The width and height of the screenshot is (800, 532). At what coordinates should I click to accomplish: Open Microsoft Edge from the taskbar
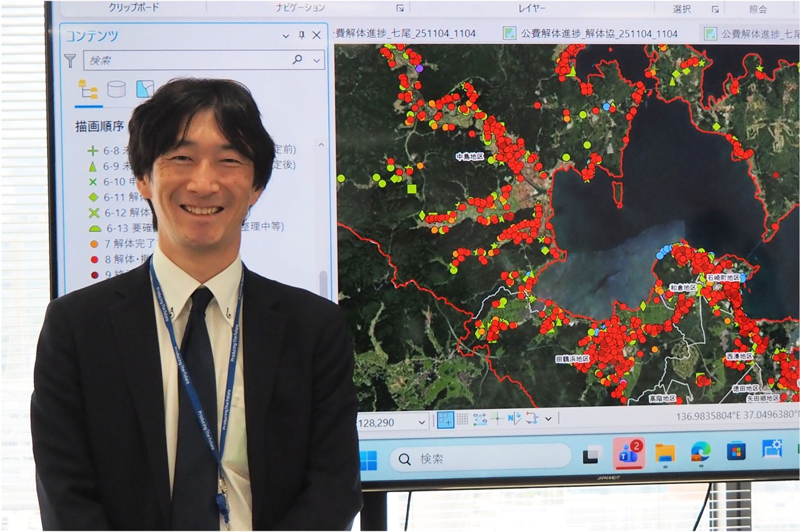click(700, 451)
